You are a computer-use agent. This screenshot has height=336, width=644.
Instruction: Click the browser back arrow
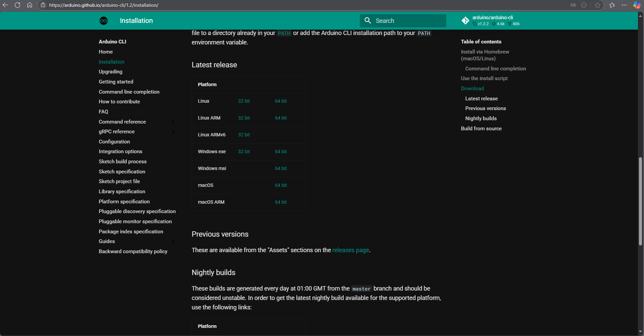5,5
